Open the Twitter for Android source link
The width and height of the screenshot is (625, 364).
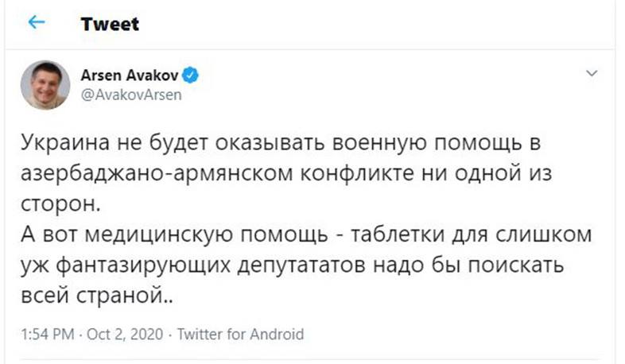tap(239, 334)
